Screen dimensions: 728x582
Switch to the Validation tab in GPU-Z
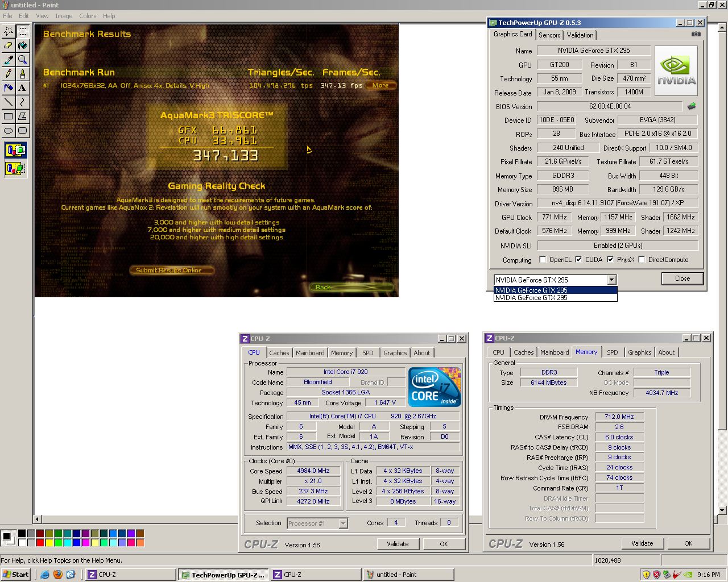[580, 35]
